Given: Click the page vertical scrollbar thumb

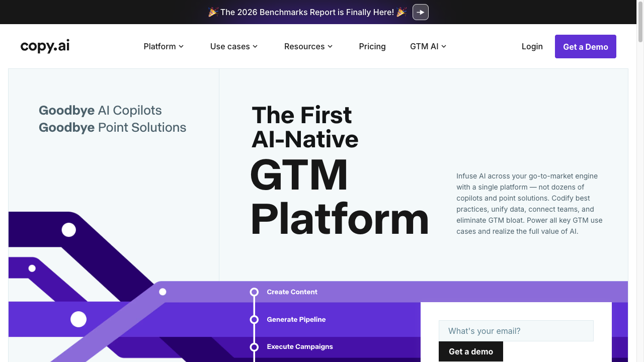Looking at the screenshot, I should (x=640, y=23).
